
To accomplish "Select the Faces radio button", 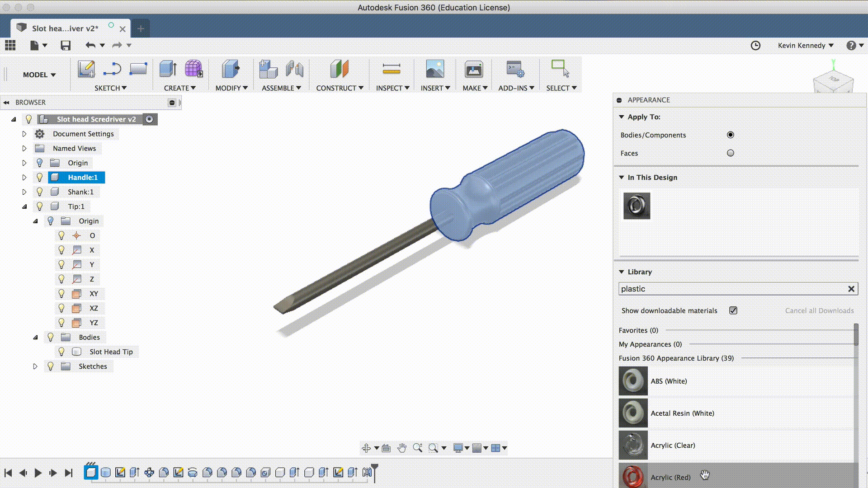I will (x=731, y=153).
